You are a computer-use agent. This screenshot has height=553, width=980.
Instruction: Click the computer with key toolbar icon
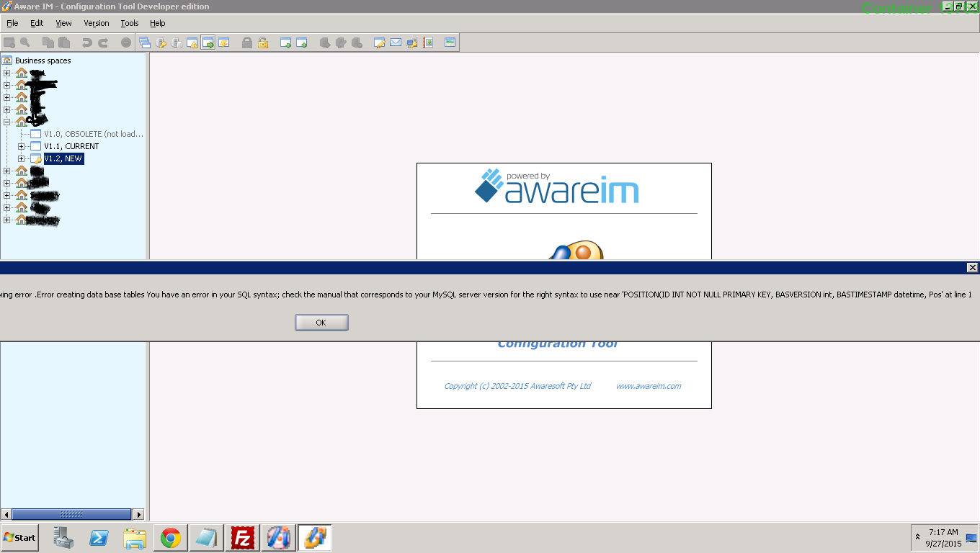click(x=411, y=42)
